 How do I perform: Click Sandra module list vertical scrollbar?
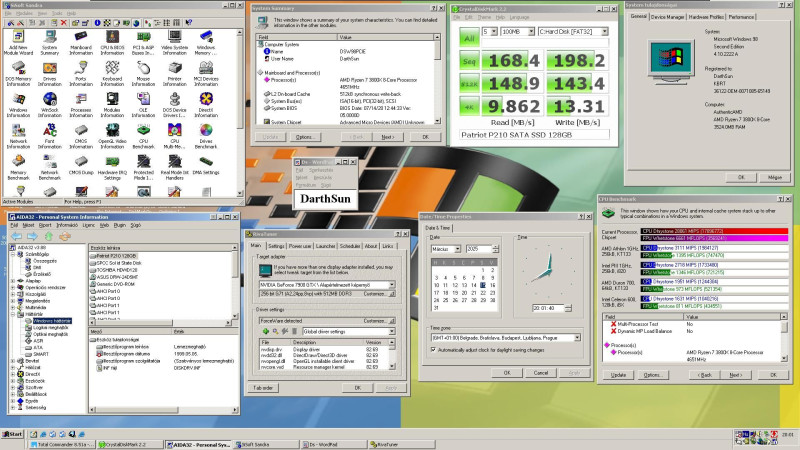pyautogui.click(x=239, y=112)
